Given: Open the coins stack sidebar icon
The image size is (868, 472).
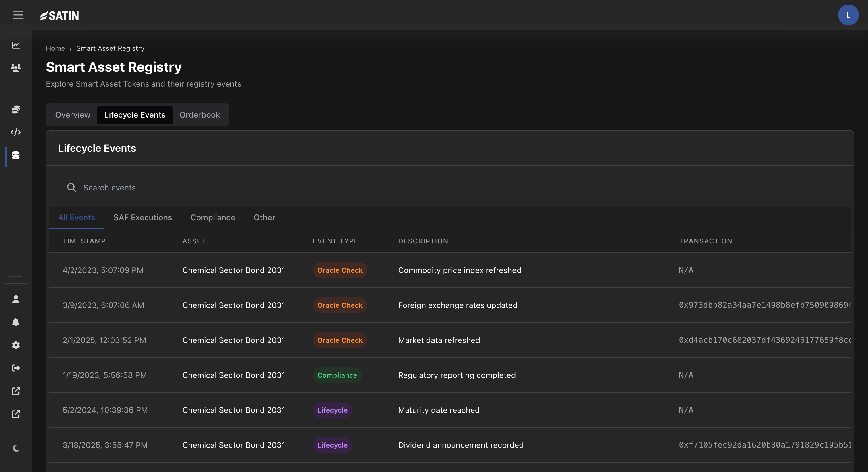Looking at the screenshot, I should point(16,110).
